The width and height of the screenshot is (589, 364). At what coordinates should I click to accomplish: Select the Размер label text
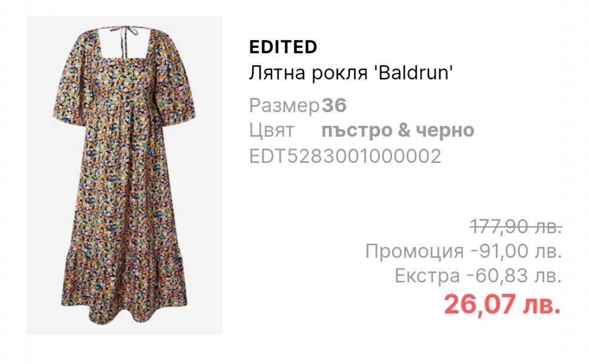coord(285,106)
